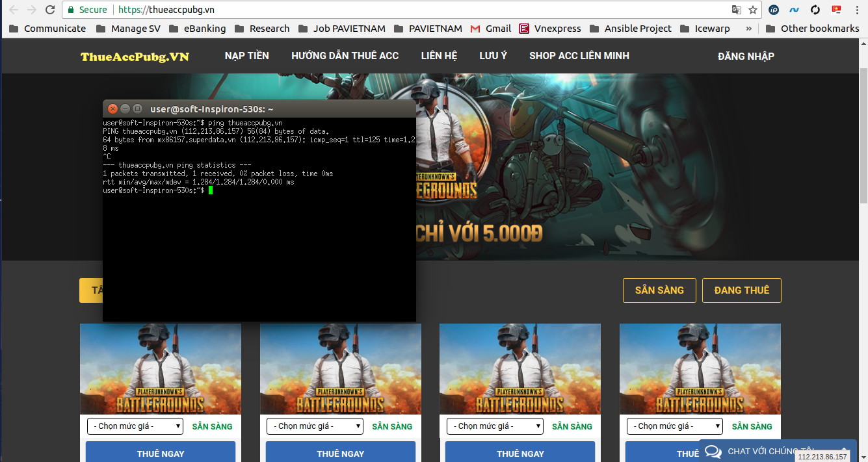Open the Icewarp bookmark folder
Viewport: 868px width, 462px height.
705,29
